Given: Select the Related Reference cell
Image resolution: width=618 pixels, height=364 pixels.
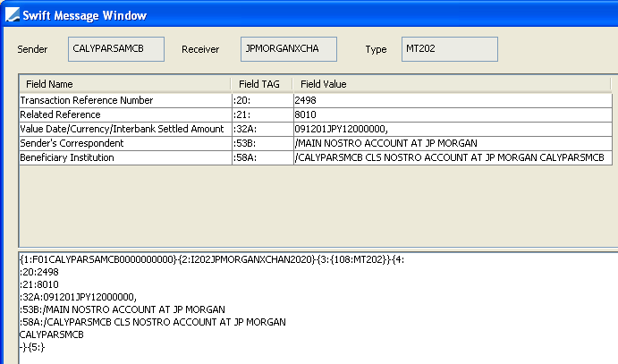Looking at the screenshot, I should tap(126, 114).
